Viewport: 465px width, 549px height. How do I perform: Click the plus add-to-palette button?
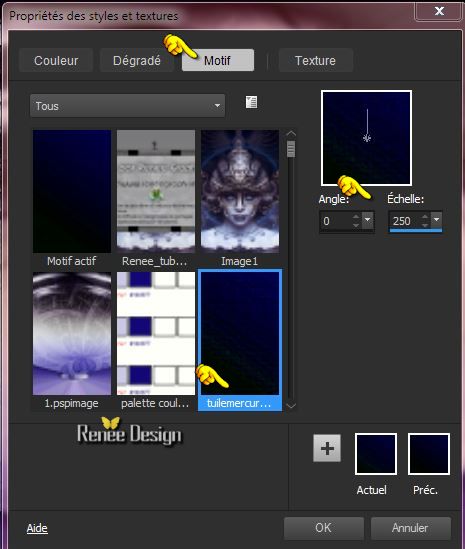pos(327,448)
